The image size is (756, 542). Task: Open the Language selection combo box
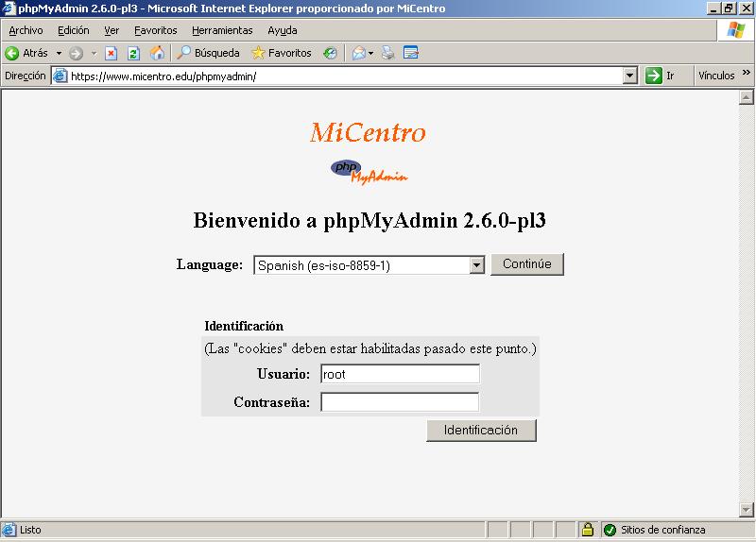369,265
